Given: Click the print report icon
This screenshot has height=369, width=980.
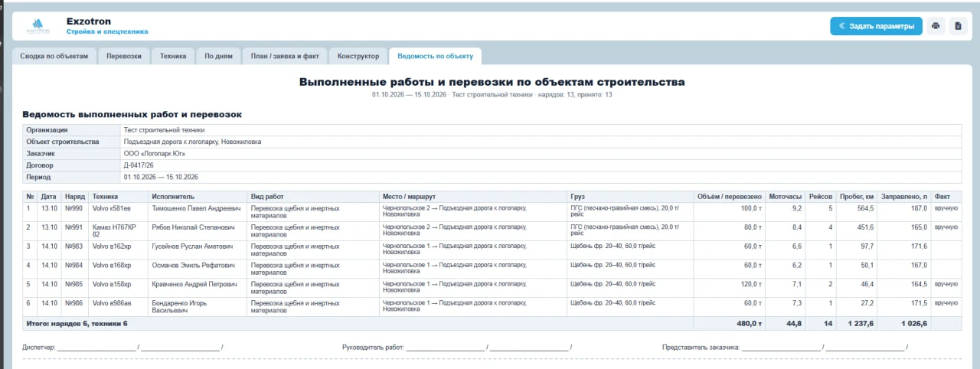Looking at the screenshot, I should [935, 26].
